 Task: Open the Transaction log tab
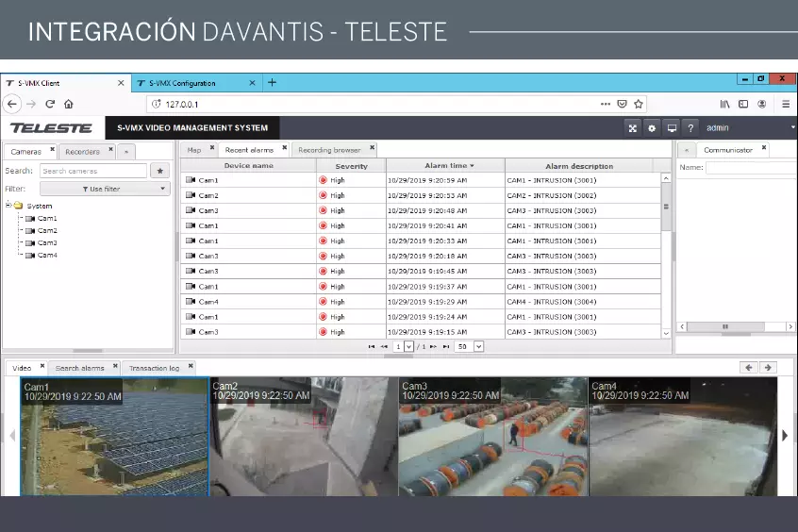point(154,368)
